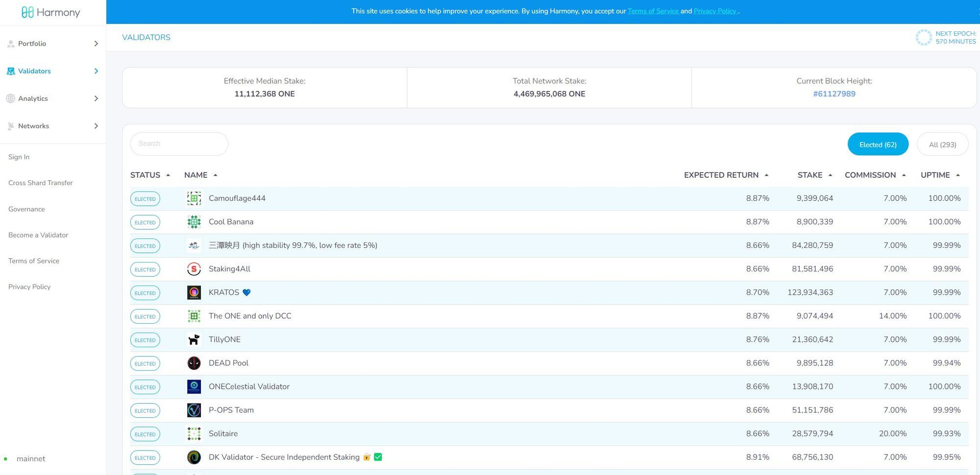Click DK Validator's 8.91% expected return

coord(758,457)
